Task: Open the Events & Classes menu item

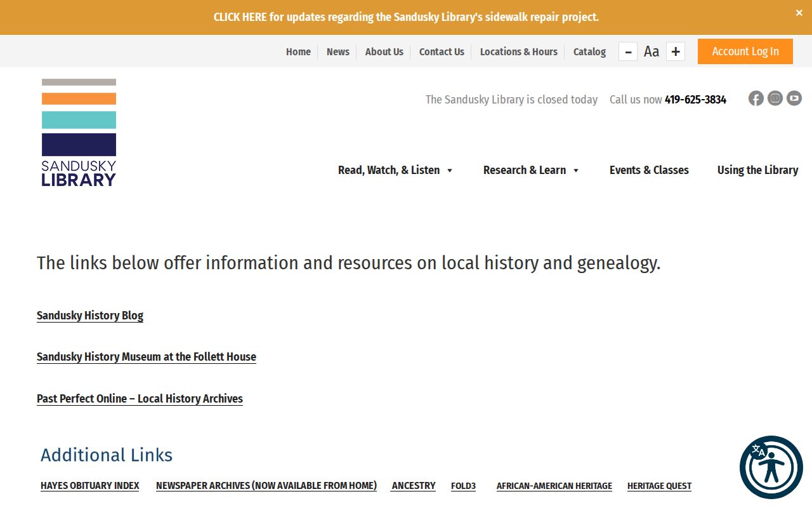Action: (649, 170)
